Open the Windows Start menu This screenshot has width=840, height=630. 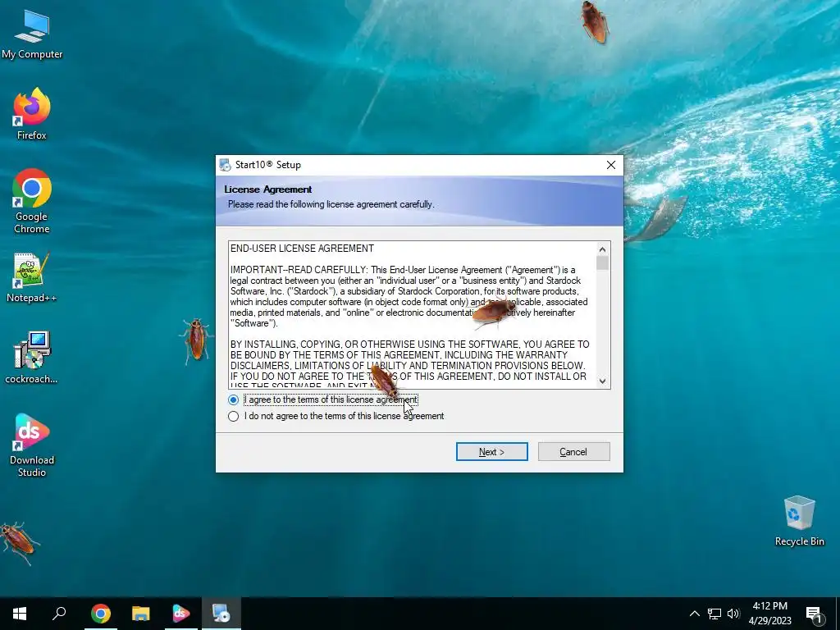[x=20, y=614]
